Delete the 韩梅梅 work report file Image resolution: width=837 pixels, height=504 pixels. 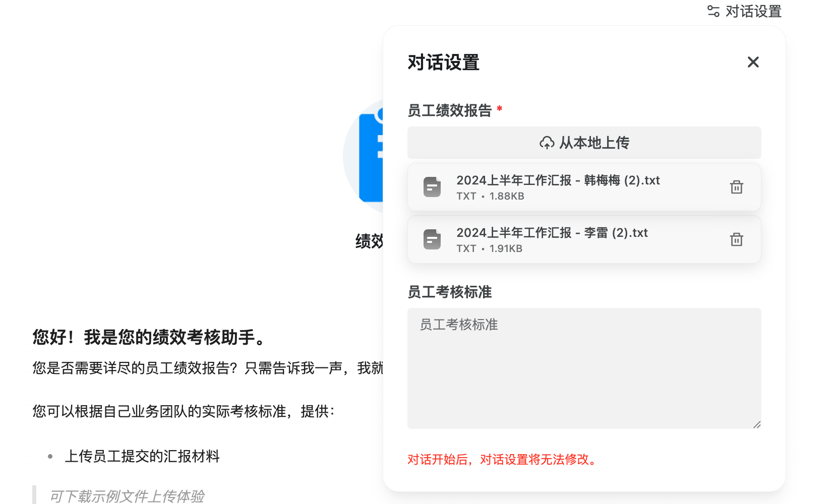coord(736,187)
